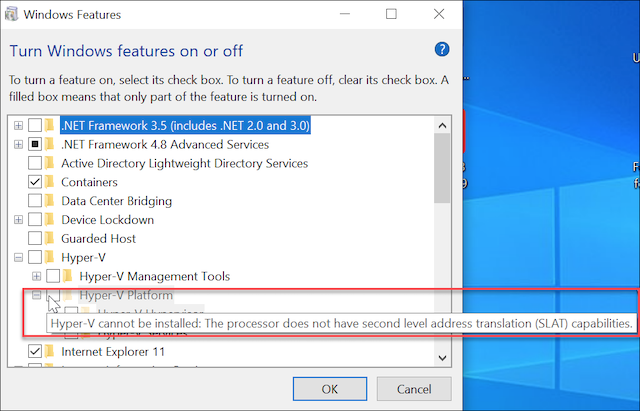Click the Cancel button
Viewport: 640px width, 411px height.
[414, 389]
